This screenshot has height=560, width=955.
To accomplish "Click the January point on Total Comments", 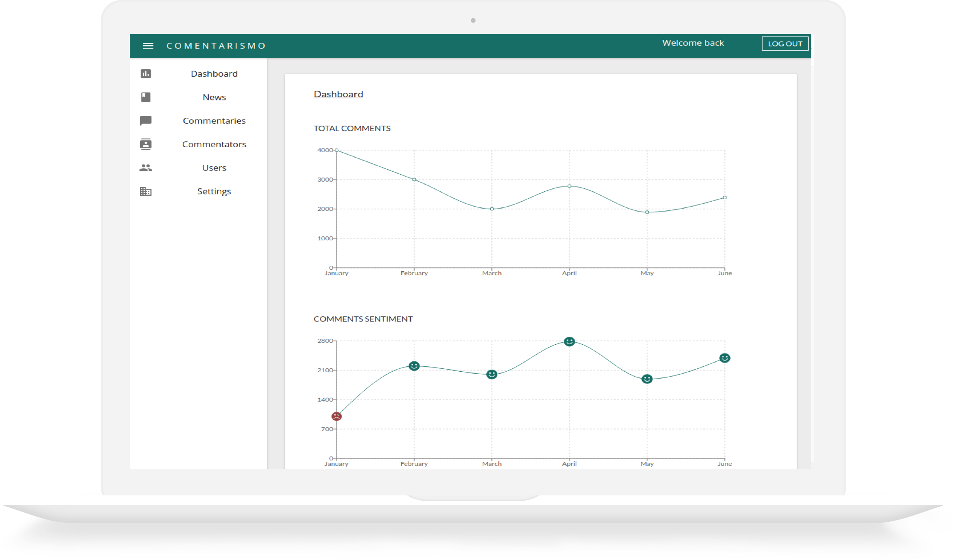I will click(x=336, y=150).
